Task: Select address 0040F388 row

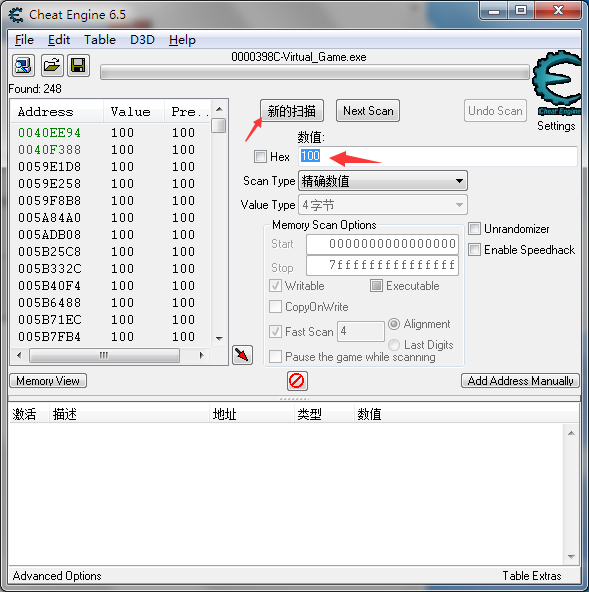Action: 111,150
